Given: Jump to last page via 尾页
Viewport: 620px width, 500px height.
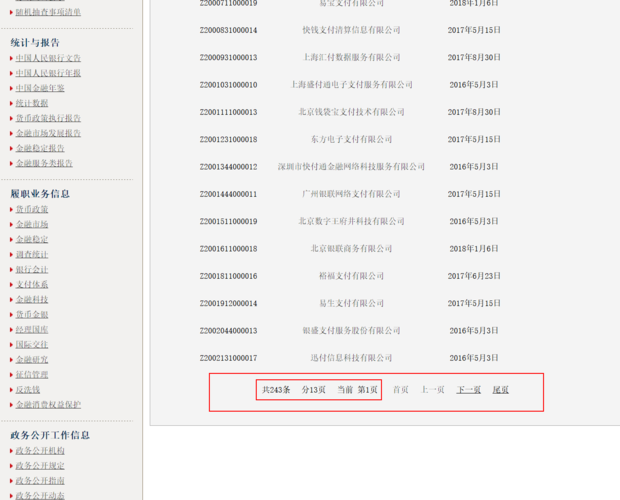Looking at the screenshot, I should [500, 390].
